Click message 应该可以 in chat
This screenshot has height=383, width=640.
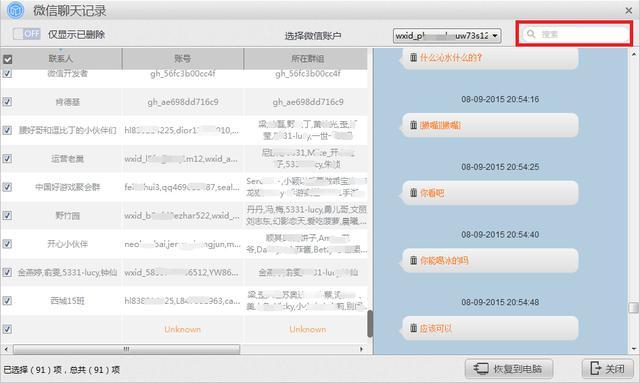(x=436, y=328)
